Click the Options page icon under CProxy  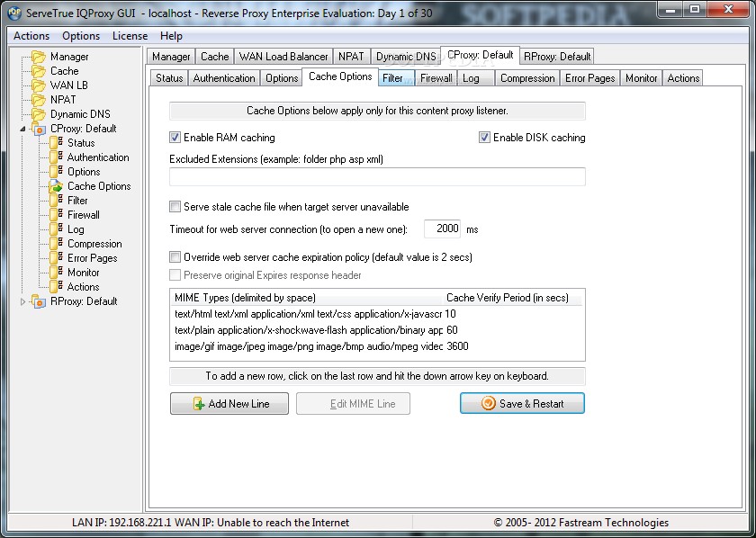tap(57, 172)
